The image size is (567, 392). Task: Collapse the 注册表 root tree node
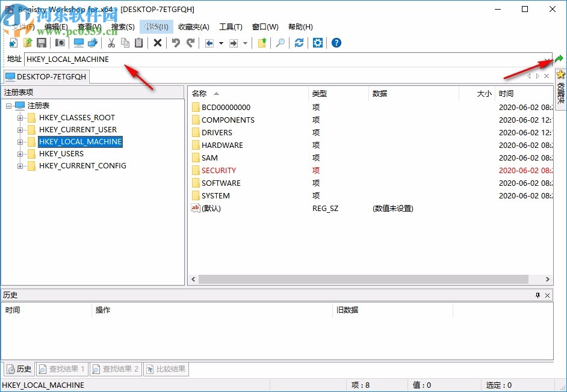click(8, 105)
